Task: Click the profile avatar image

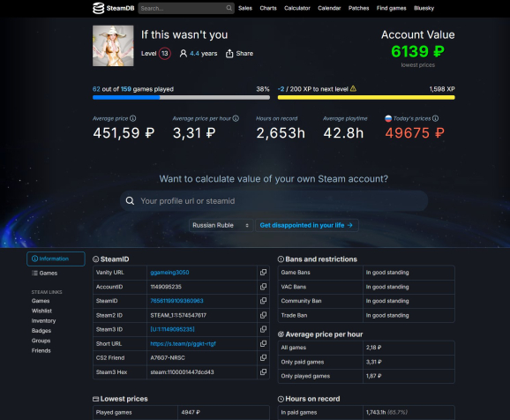Action: pyautogui.click(x=113, y=46)
